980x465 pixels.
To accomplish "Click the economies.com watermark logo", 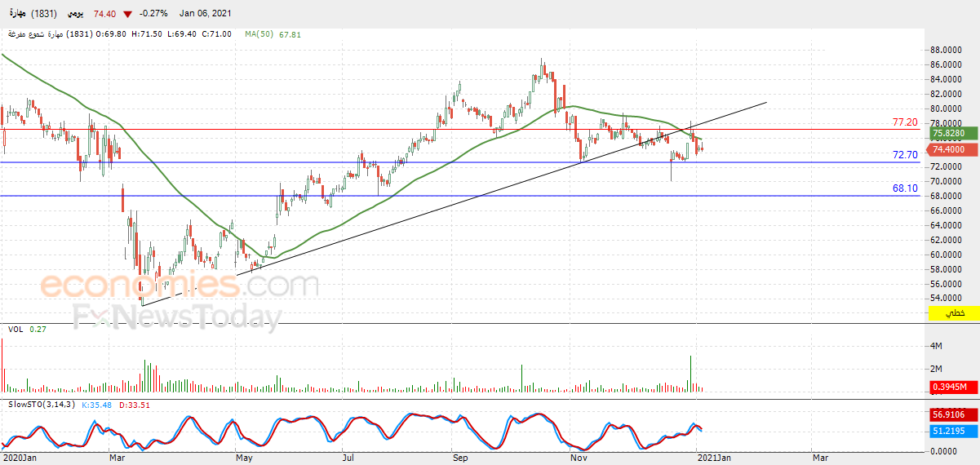I will (180, 286).
